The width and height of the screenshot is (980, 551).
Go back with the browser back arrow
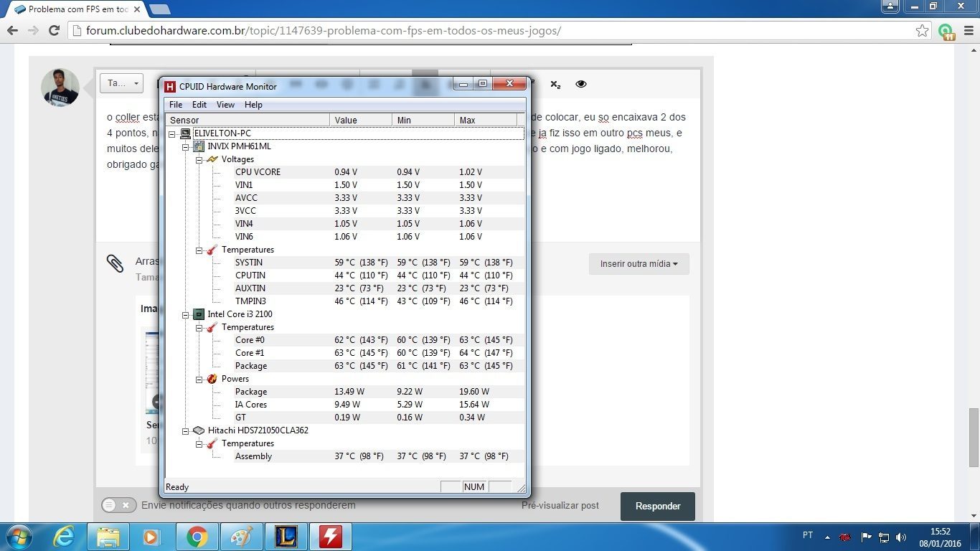pyautogui.click(x=12, y=31)
